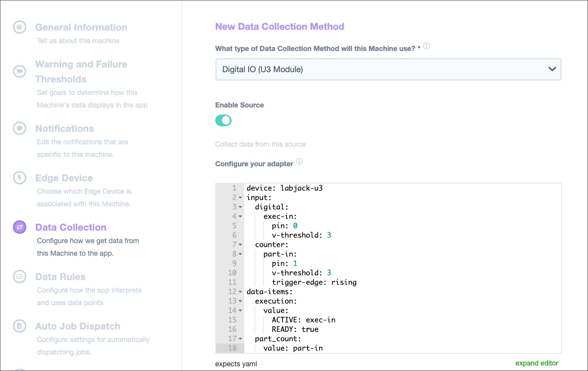Fold the execution: block at line 13
The width and height of the screenshot is (588, 371).
pos(240,301)
